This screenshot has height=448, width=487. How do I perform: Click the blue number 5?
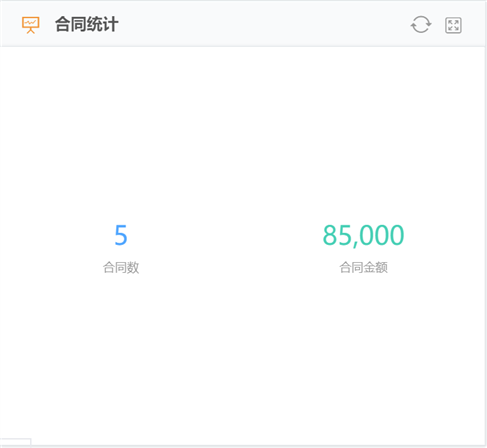(121, 235)
